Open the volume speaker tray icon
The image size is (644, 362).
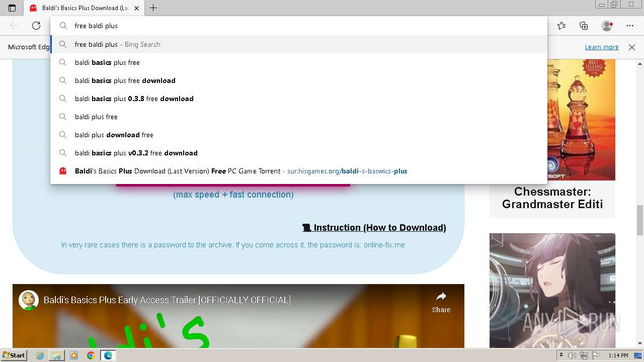(x=572, y=355)
